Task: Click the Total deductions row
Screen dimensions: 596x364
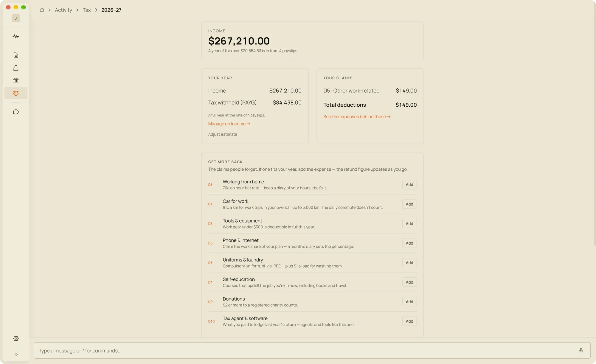Action: tap(370, 105)
